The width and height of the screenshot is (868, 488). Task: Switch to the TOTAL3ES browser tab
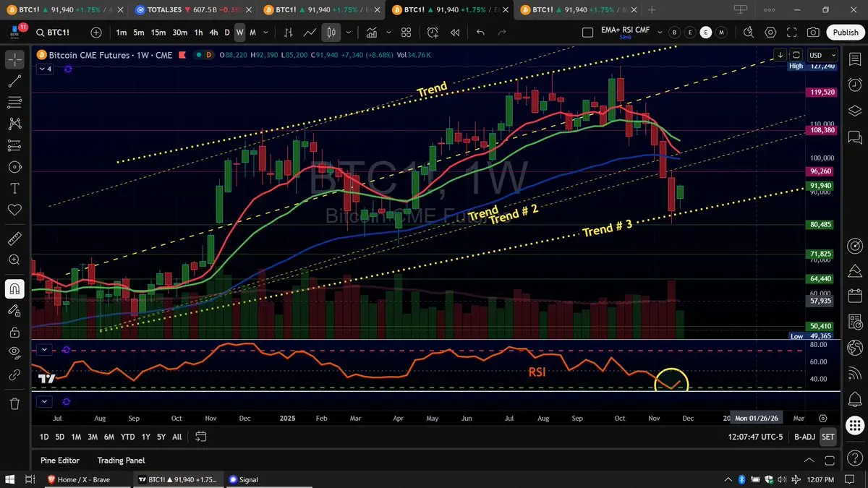[x=194, y=10]
